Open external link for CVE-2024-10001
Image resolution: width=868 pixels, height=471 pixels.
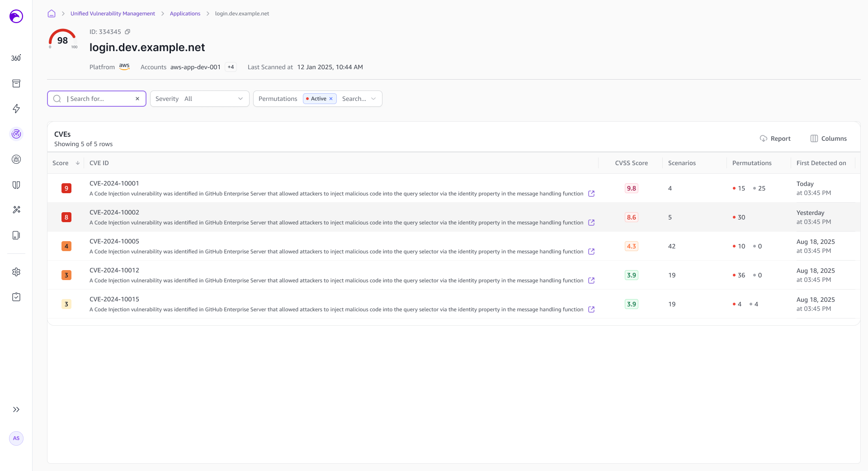click(x=591, y=194)
